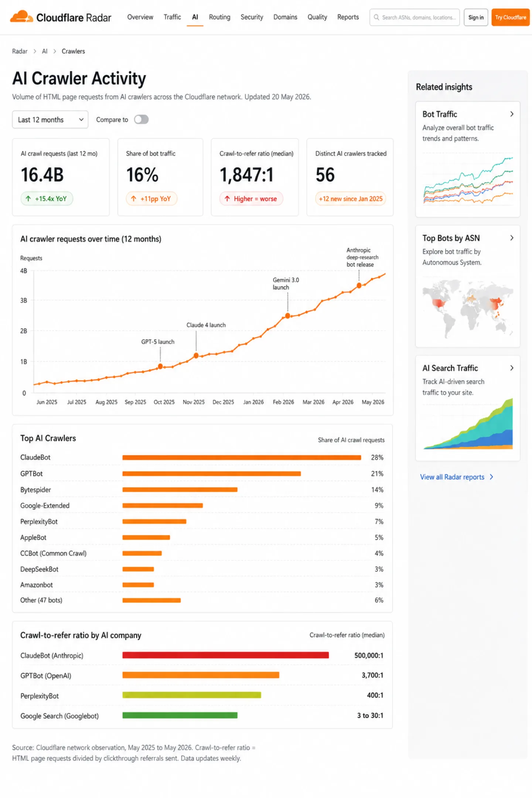Open the Security nav item

coord(252,17)
